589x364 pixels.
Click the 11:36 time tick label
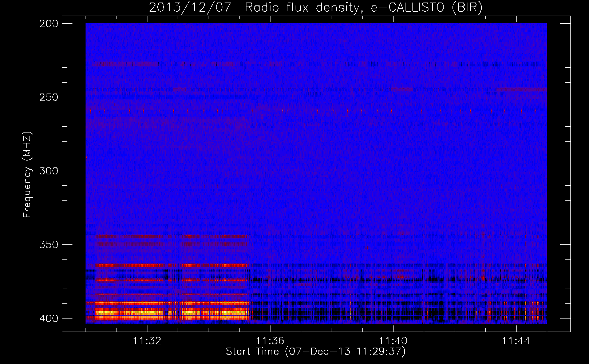[270, 341]
